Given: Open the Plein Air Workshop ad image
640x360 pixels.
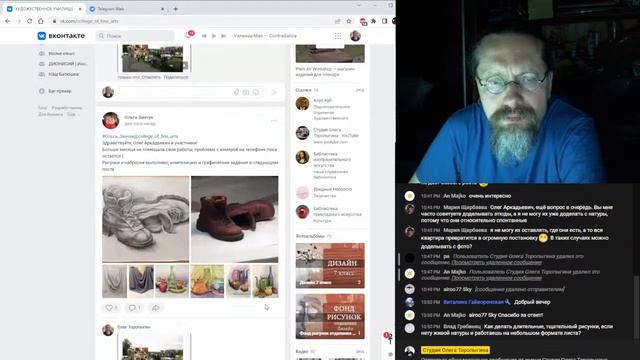Looking at the screenshot, I should [x=330, y=53].
